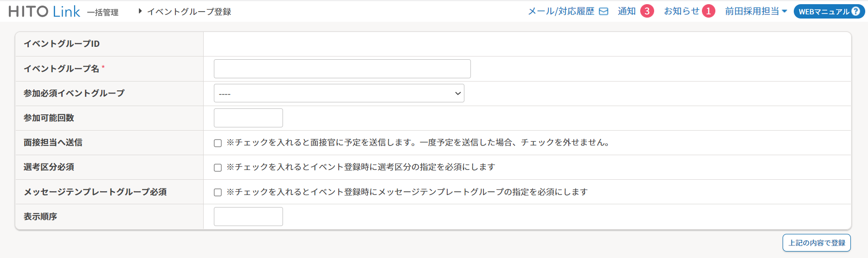Click the 上記の内容で登録 button
868x258 pixels.
[x=817, y=243]
